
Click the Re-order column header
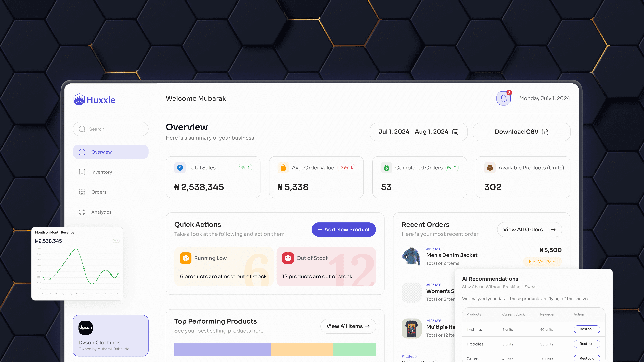click(547, 314)
